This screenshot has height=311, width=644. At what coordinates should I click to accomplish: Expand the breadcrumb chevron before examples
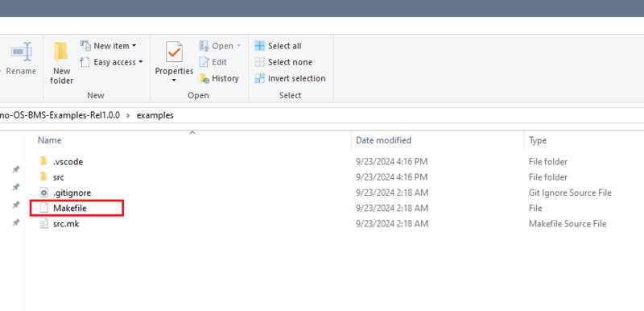point(128,115)
